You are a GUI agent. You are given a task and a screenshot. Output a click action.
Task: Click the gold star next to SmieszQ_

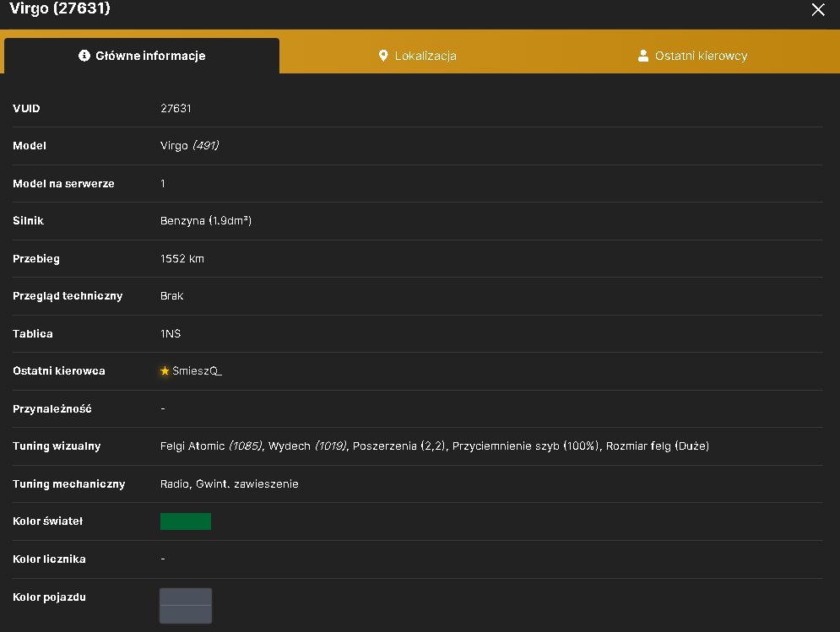coord(165,370)
